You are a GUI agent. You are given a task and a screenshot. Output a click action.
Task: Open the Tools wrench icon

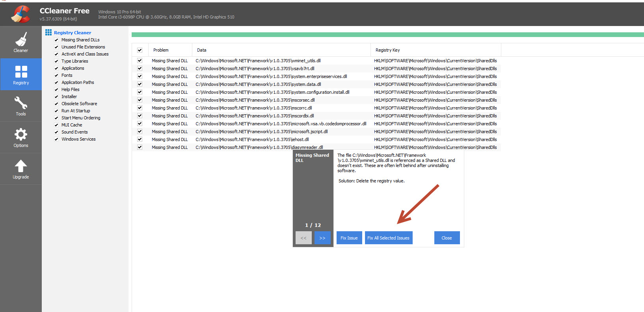pyautogui.click(x=21, y=103)
